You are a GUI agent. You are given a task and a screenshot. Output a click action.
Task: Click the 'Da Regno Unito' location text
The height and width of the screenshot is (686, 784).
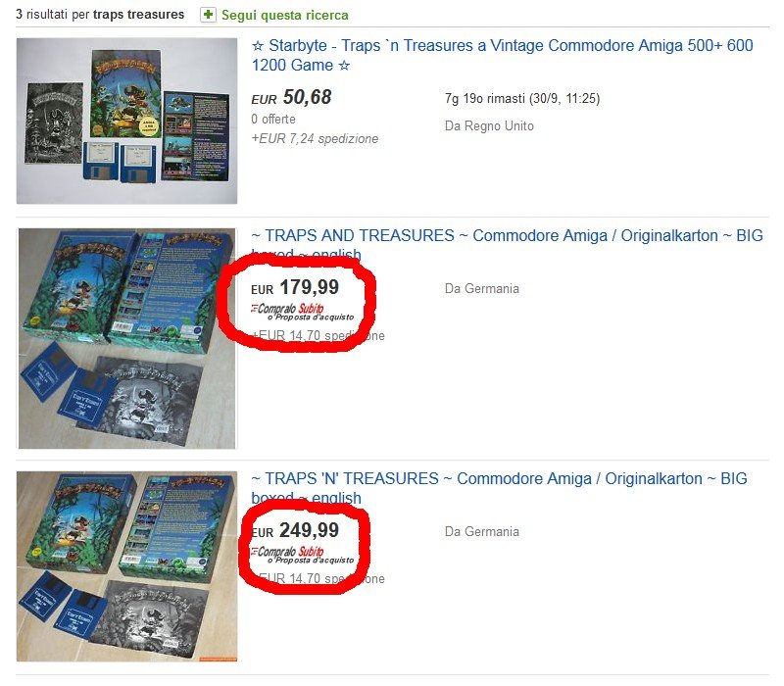click(x=489, y=125)
